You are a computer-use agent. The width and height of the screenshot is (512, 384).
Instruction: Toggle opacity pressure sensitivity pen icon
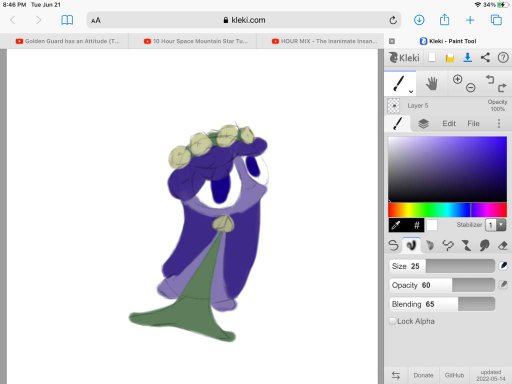[x=503, y=284]
